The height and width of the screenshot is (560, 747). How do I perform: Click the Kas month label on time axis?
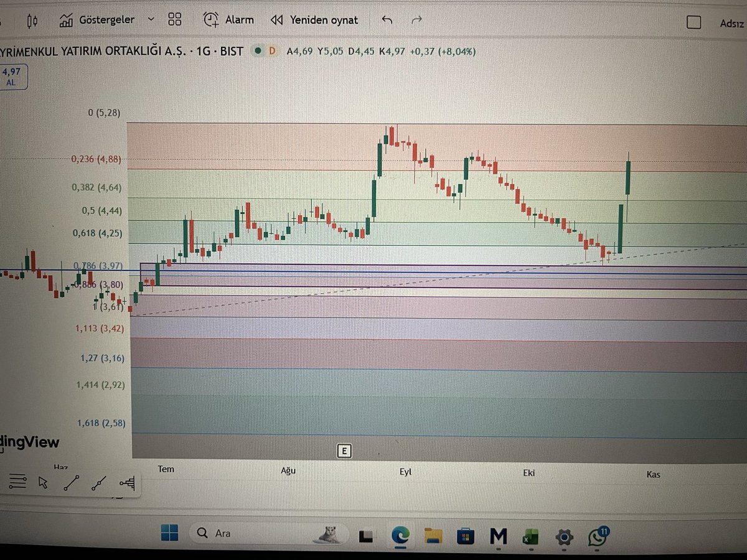(x=653, y=474)
